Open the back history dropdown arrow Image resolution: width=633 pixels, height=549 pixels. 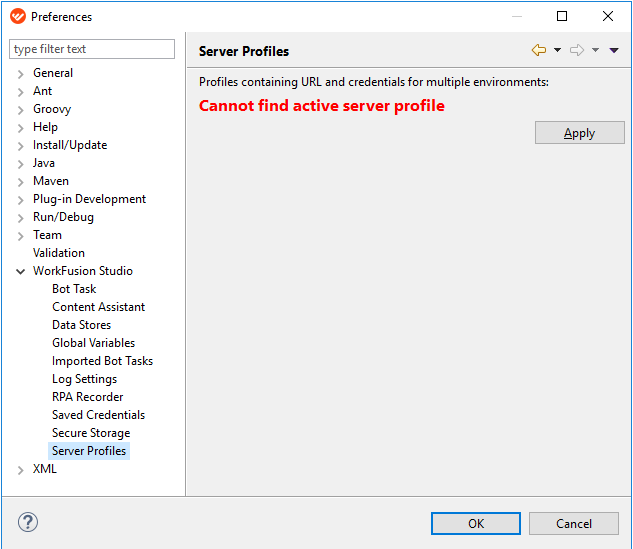click(x=557, y=50)
